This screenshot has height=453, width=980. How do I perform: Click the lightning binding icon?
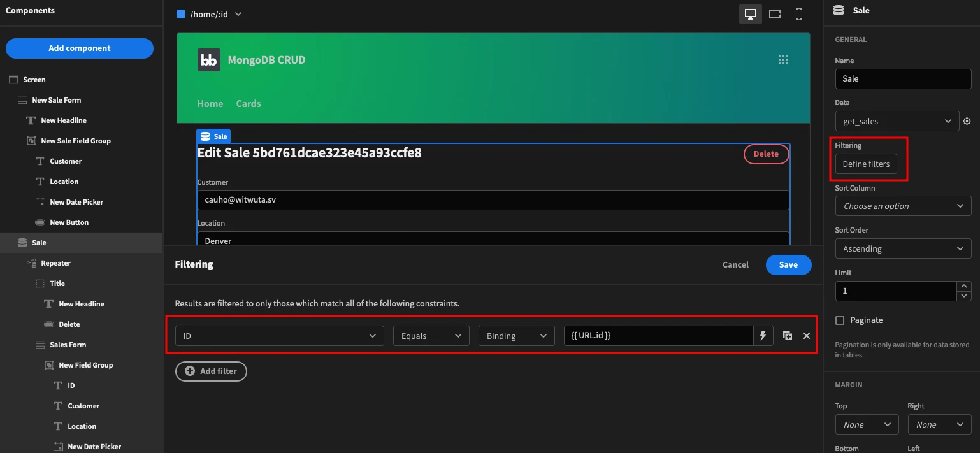click(763, 336)
